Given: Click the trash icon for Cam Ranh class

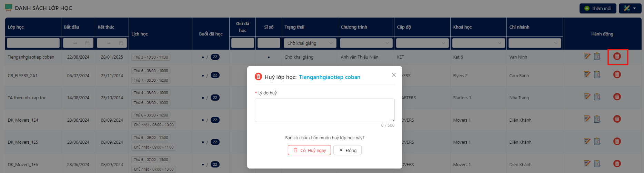Looking at the screenshot, I should coord(617,74).
